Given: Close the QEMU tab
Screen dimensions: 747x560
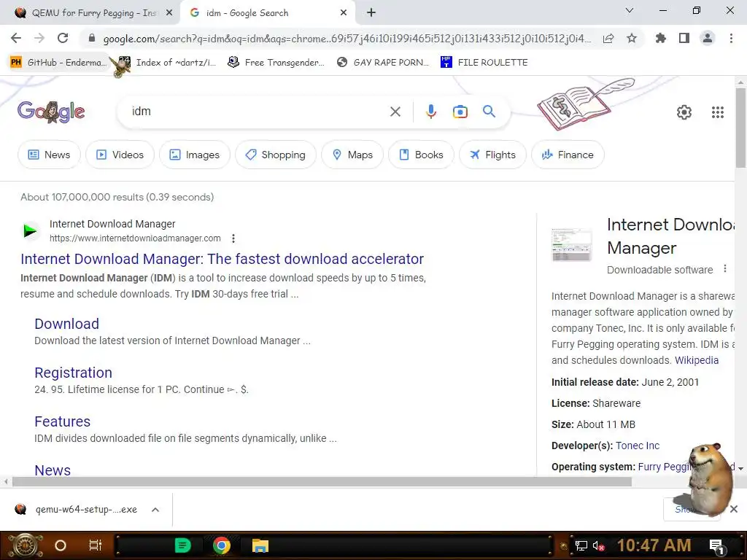Looking at the screenshot, I should [x=169, y=13].
